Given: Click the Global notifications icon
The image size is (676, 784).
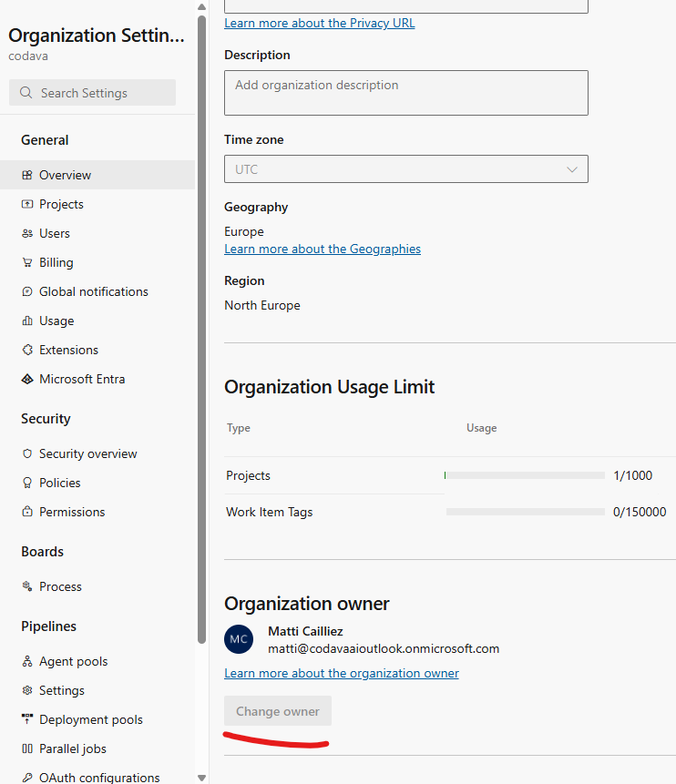Looking at the screenshot, I should [27, 291].
